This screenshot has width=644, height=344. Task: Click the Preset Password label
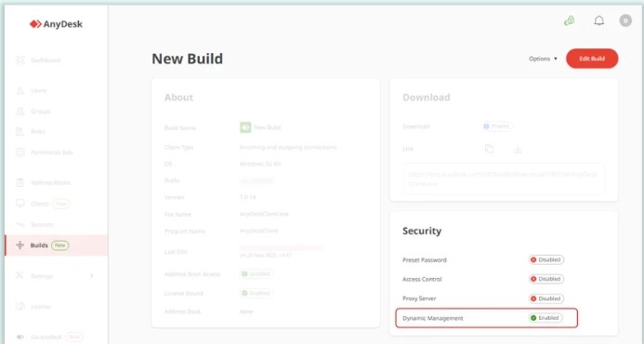click(x=425, y=260)
